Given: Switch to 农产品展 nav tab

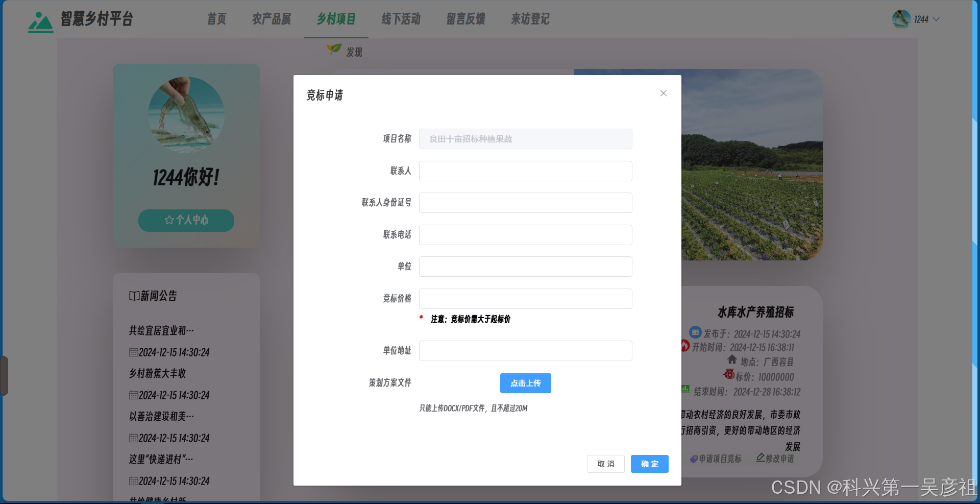Looking at the screenshot, I should pyautogui.click(x=271, y=19).
